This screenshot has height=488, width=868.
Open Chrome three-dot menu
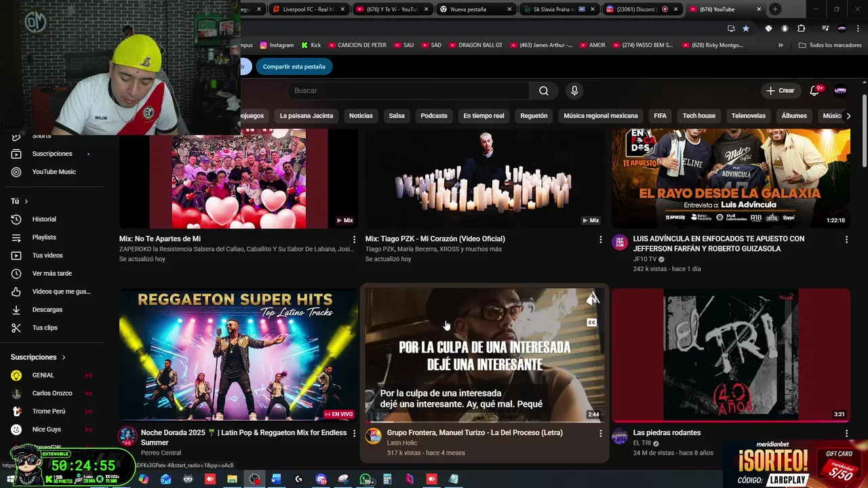click(859, 28)
